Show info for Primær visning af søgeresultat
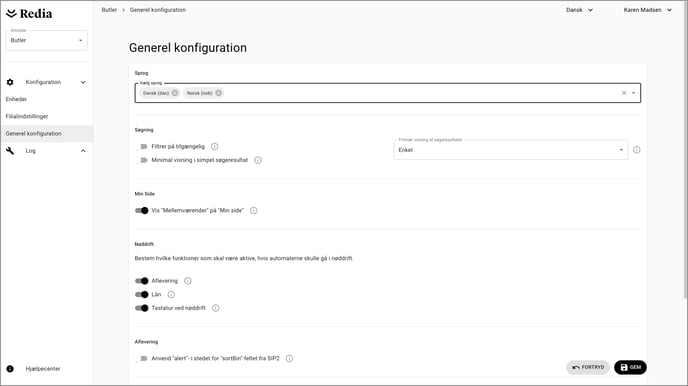688x386 pixels. tap(637, 150)
